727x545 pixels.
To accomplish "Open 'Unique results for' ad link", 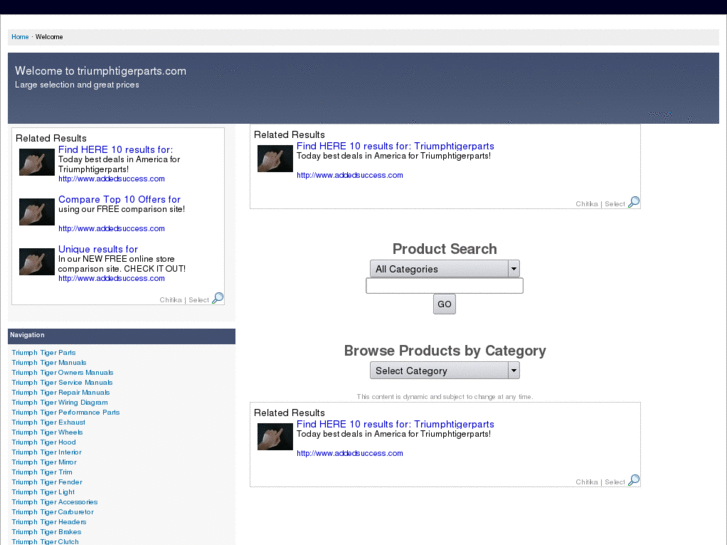I will pyautogui.click(x=98, y=249).
